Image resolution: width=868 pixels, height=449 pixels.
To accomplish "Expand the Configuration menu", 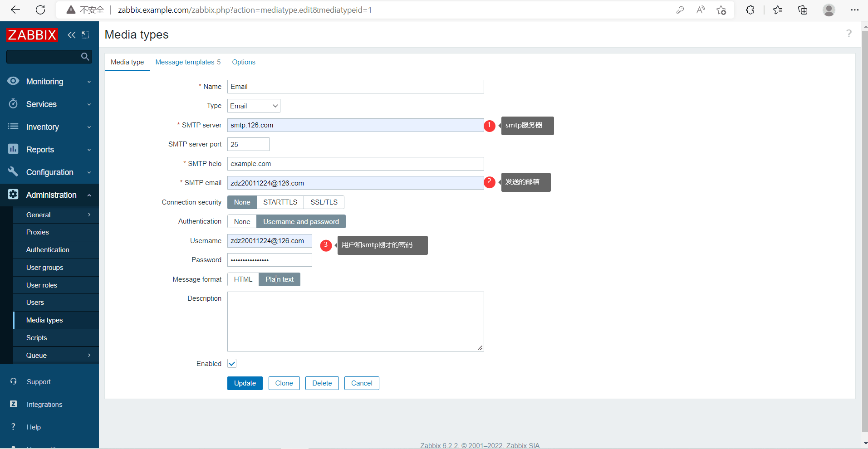I will (x=49, y=172).
